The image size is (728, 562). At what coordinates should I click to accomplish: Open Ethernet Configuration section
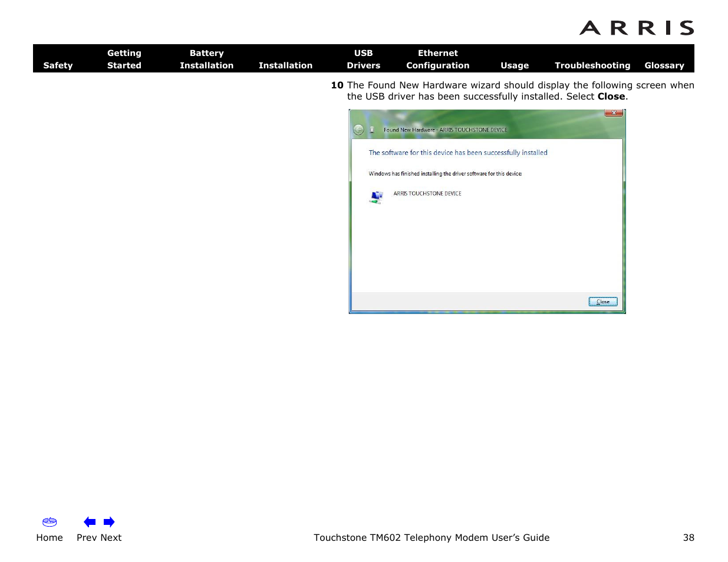[437, 59]
